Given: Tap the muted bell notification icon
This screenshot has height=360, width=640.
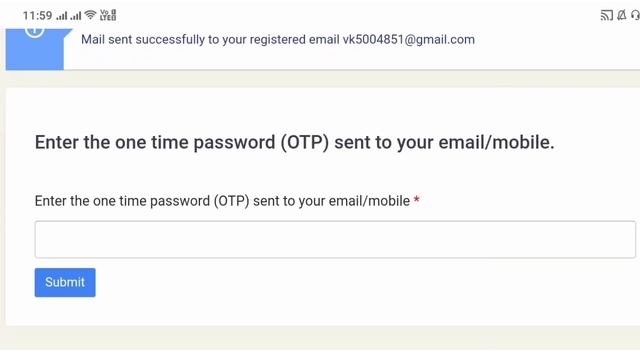Looking at the screenshot, I should pyautogui.click(x=622, y=16).
